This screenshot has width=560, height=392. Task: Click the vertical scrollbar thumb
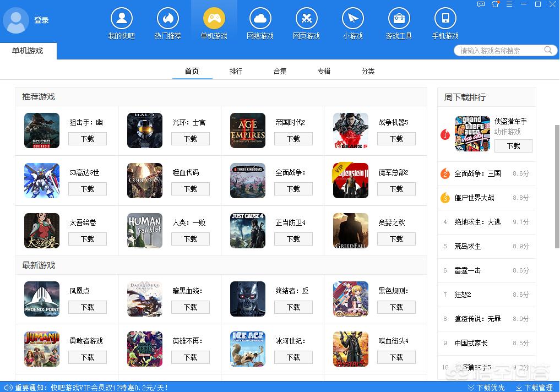(x=557, y=186)
